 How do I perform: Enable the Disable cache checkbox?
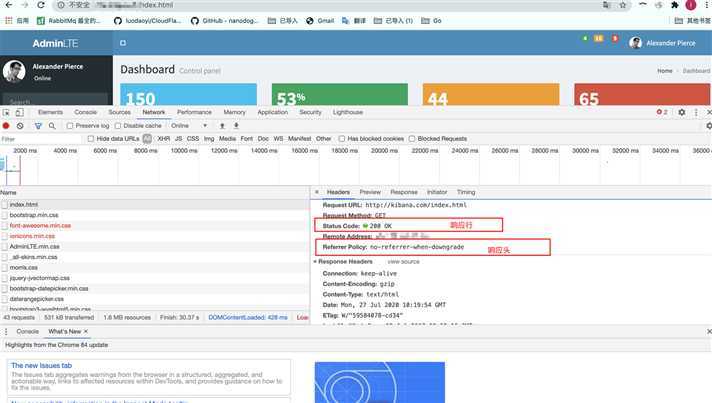tap(118, 126)
